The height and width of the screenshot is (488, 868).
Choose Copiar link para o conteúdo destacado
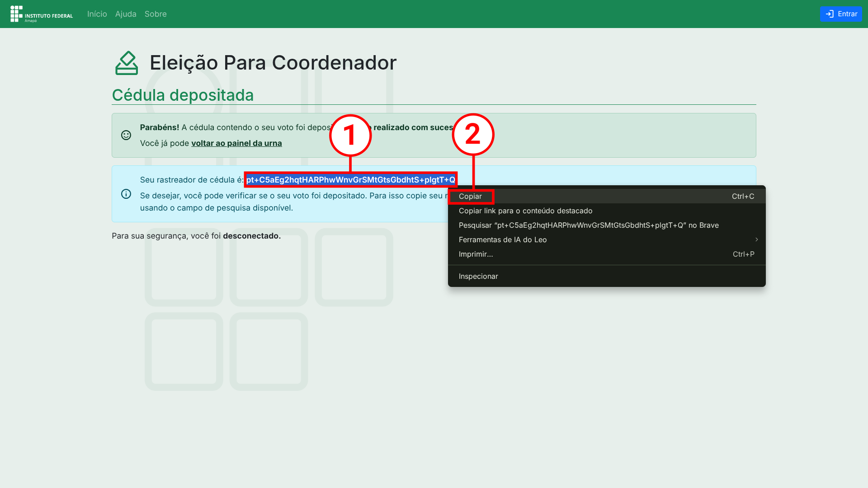pos(525,211)
